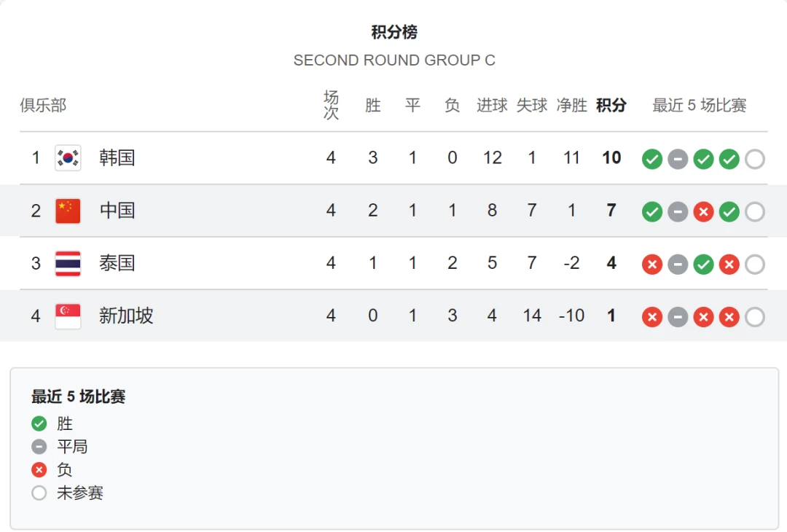Image resolution: width=787 pixels, height=532 pixels.
Task: Click the green 胜 legend icon
Action: (39, 423)
